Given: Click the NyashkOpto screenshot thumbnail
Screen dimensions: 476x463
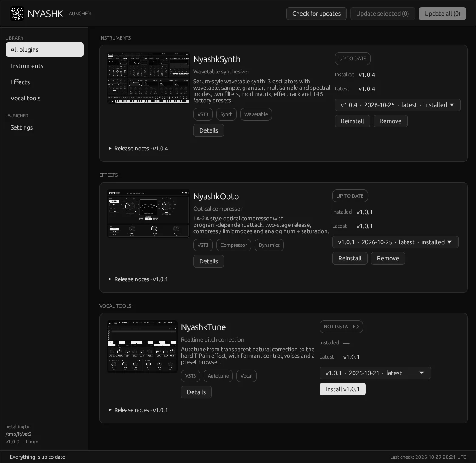Looking at the screenshot, I should pyautogui.click(x=148, y=214).
